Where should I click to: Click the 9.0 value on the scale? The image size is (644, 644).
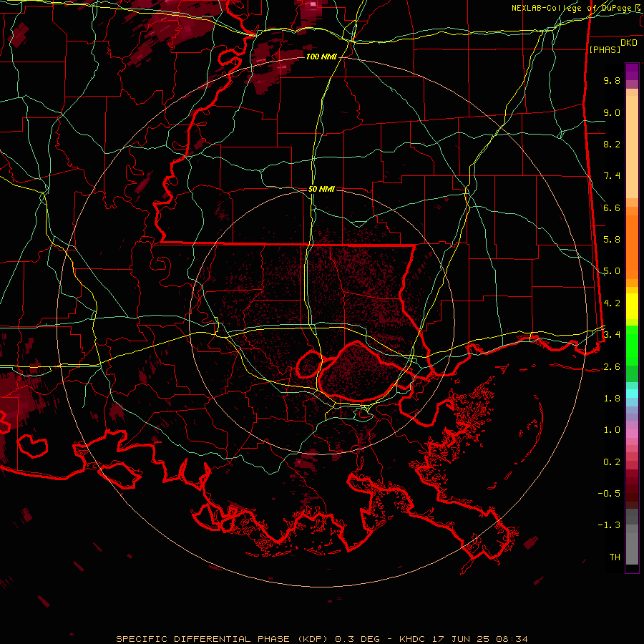[x=612, y=112]
